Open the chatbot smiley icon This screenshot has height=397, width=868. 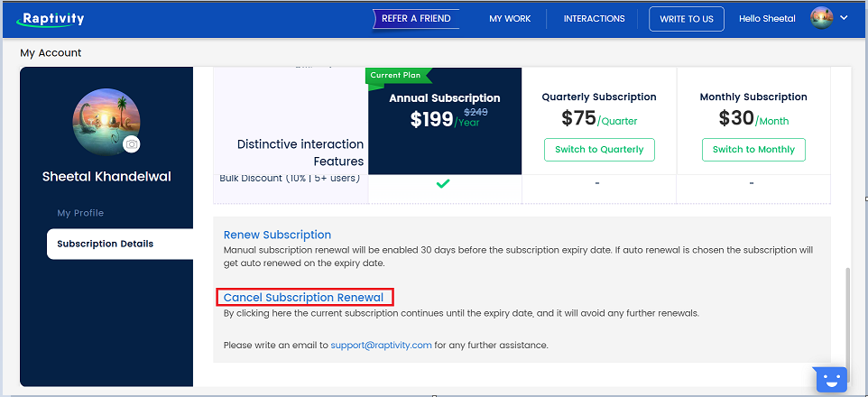click(832, 379)
